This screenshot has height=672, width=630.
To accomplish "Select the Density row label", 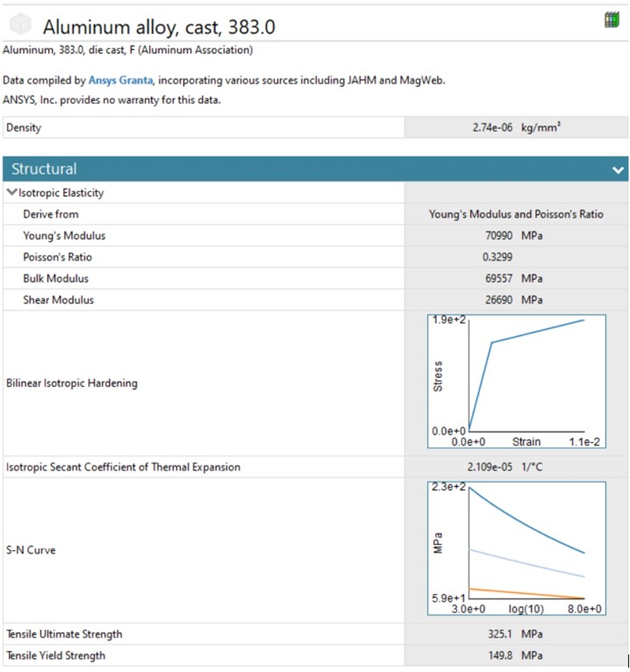I will pyautogui.click(x=23, y=128).
